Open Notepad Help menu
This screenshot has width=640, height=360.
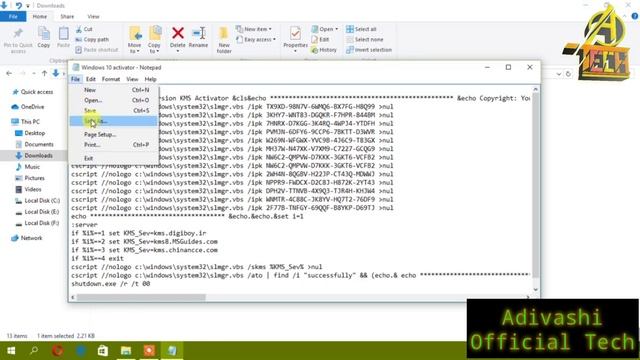150,79
